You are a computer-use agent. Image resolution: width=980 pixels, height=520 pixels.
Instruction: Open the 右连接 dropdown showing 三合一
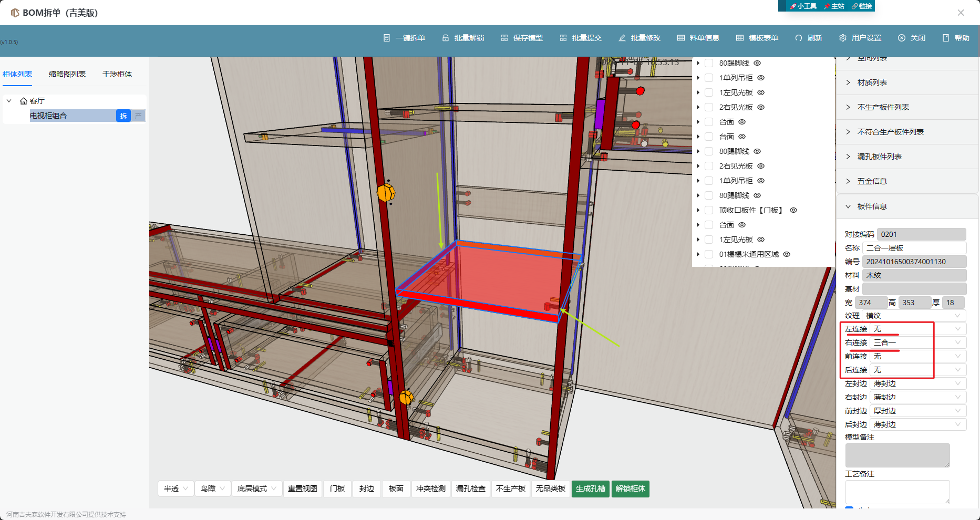pyautogui.click(x=917, y=342)
